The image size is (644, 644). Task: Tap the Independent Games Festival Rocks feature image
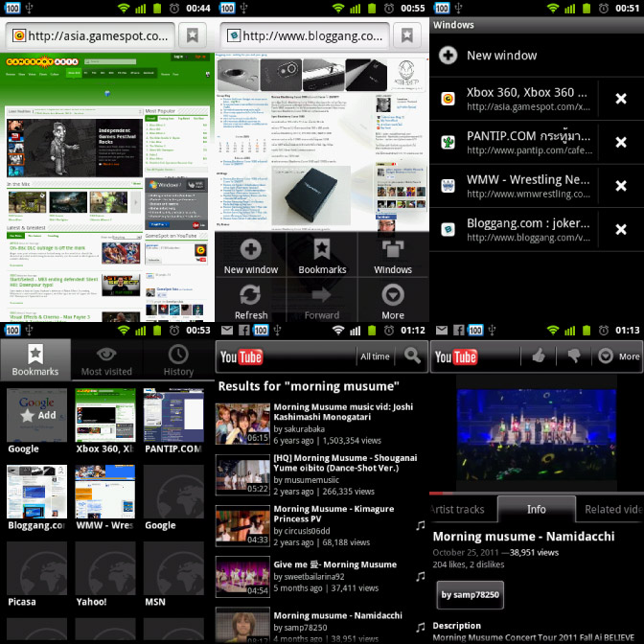(75, 148)
